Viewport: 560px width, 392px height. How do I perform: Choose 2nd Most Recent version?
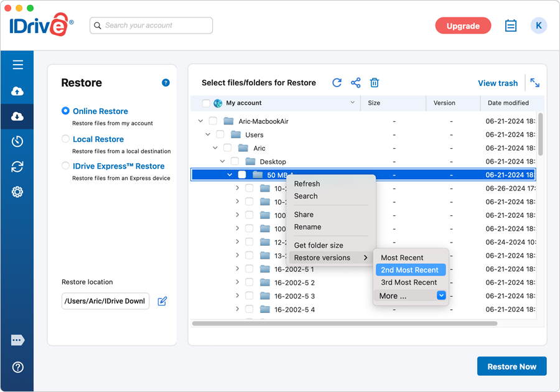tap(411, 270)
